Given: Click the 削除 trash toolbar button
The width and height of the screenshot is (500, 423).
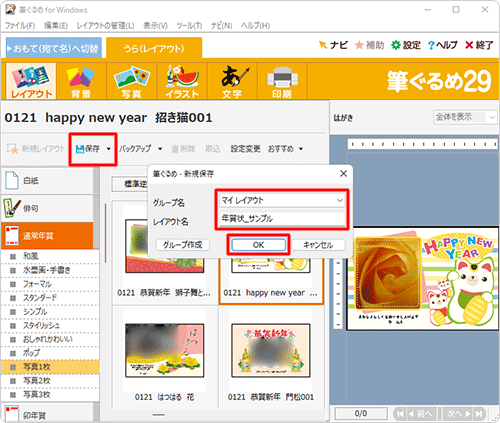Looking at the screenshot, I should (x=183, y=149).
